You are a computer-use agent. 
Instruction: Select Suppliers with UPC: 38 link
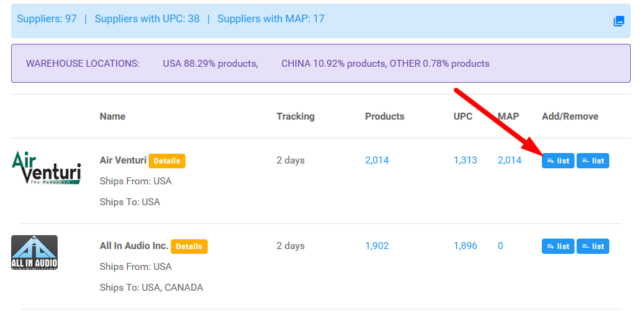point(147,19)
